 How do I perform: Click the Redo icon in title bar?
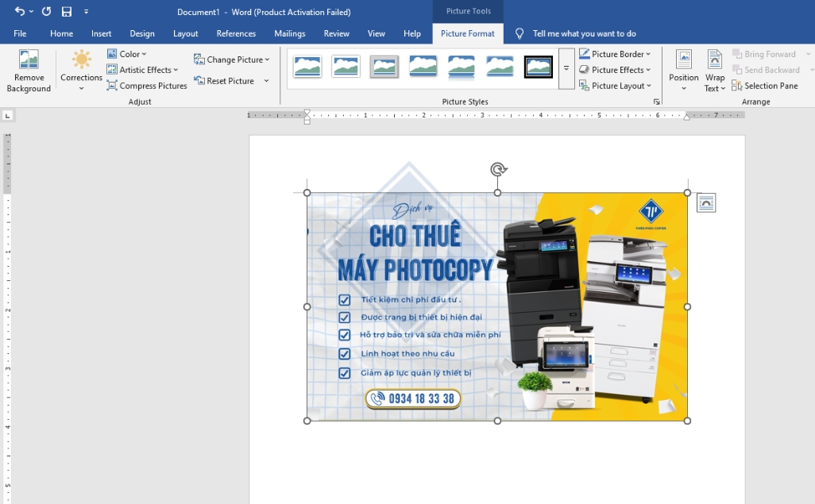[46, 11]
